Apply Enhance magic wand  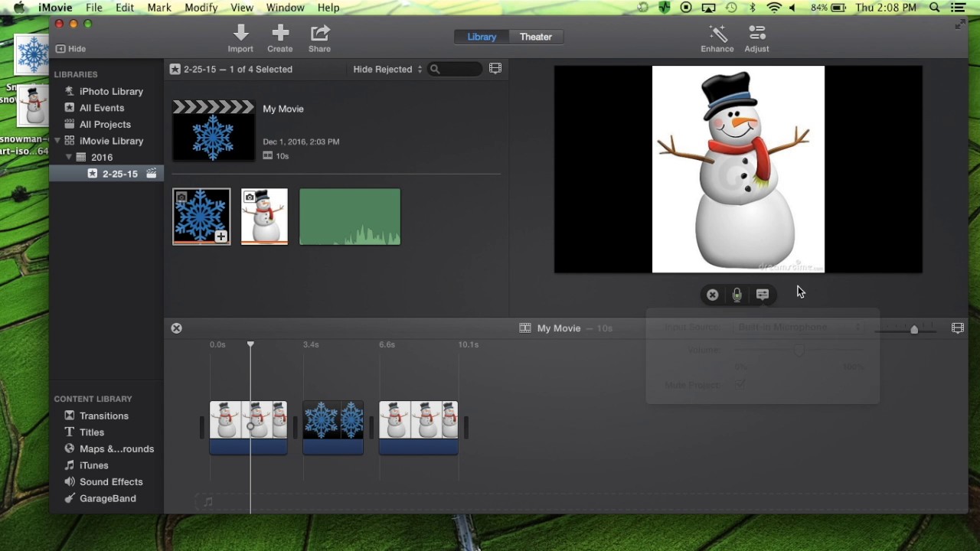[717, 39]
